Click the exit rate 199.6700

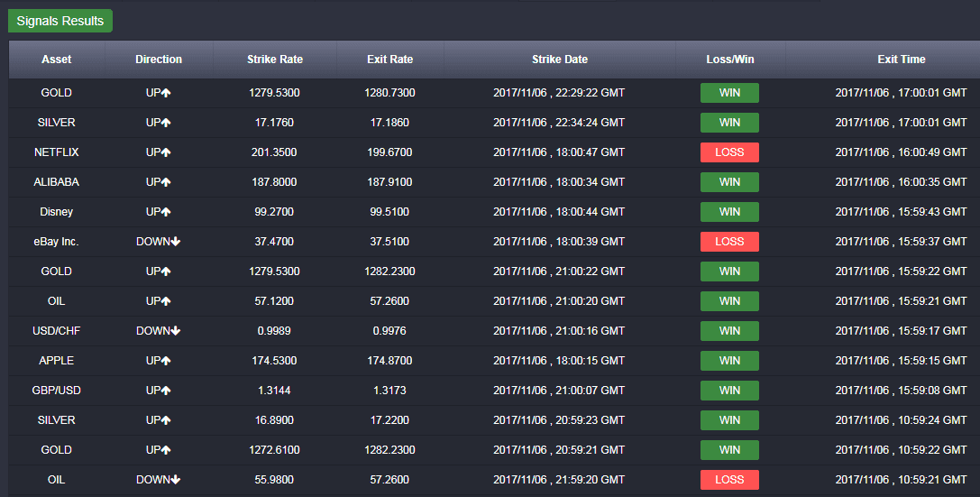click(389, 152)
